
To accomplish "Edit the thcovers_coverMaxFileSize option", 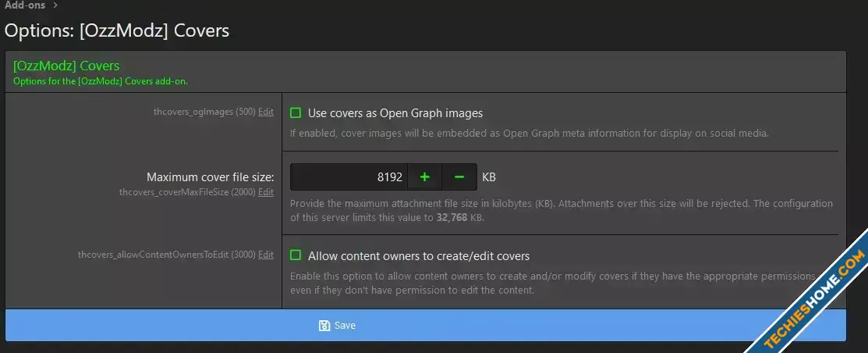I will (266, 192).
